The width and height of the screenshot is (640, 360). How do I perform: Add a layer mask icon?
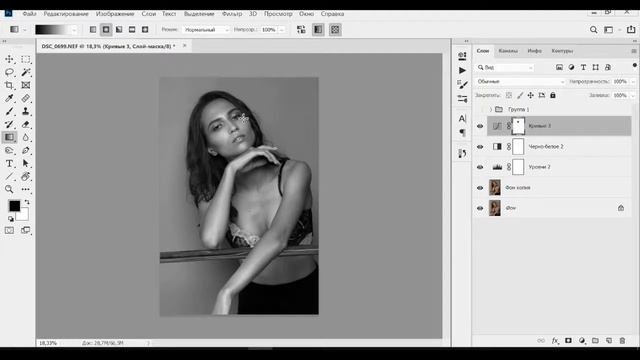pos(568,340)
